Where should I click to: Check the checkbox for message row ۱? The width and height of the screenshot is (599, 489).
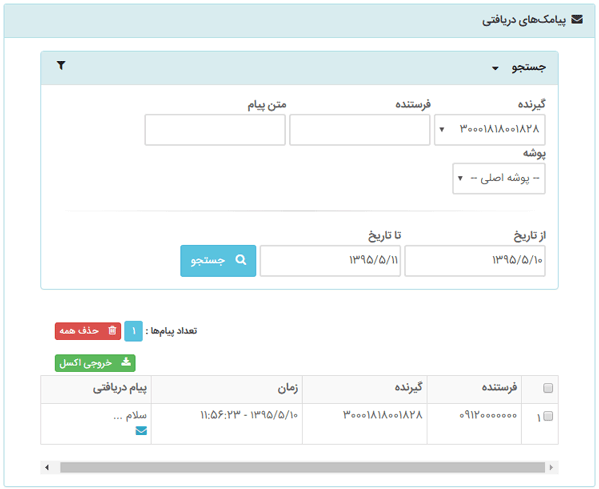point(548,416)
